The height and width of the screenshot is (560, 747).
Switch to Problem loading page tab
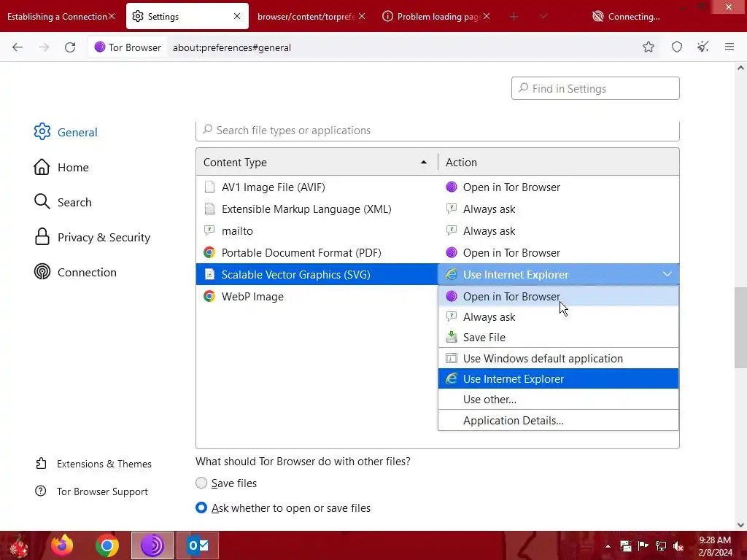pos(438,16)
